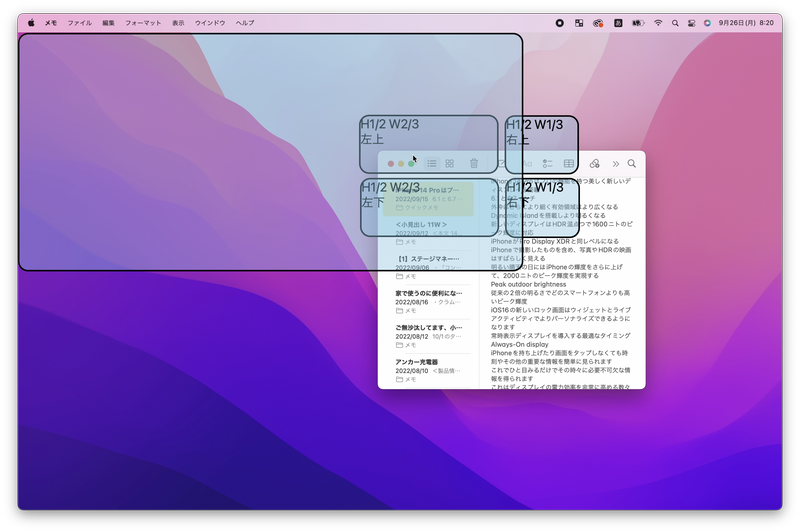This screenshot has height=532, width=800.
Task: Open the ウインドウ menu
Action: click(210, 23)
